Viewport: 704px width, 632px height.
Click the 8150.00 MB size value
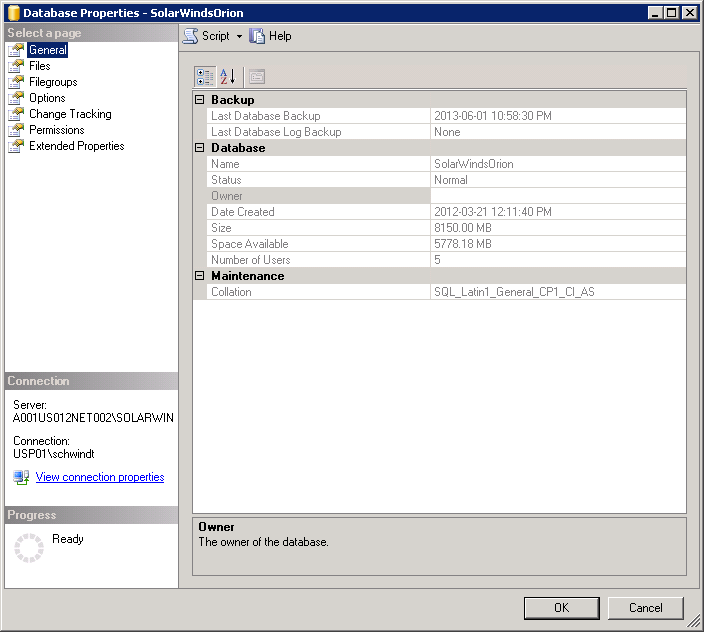click(x=462, y=228)
